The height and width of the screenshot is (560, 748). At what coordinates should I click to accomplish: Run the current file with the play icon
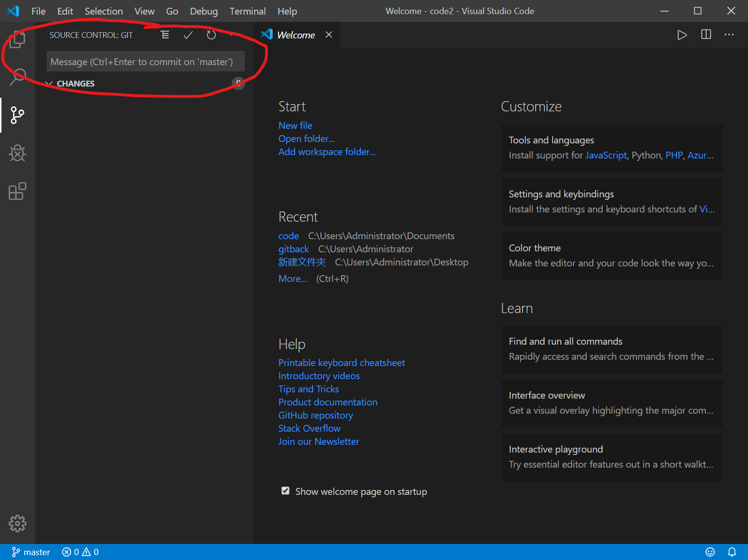(x=682, y=35)
